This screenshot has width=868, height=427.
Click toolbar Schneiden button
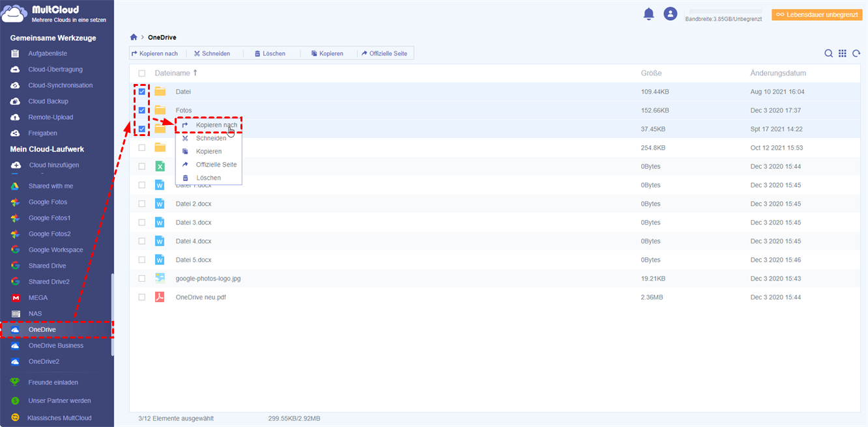[x=212, y=53]
